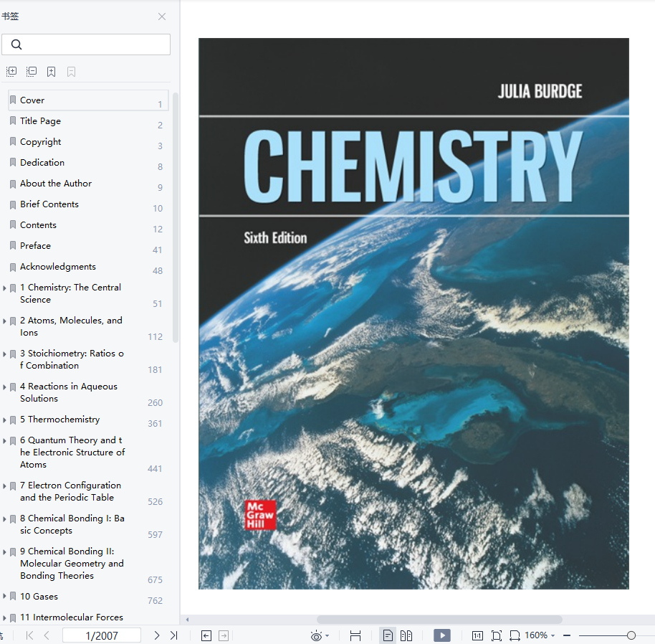Open the Cover bookmark

point(88,100)
